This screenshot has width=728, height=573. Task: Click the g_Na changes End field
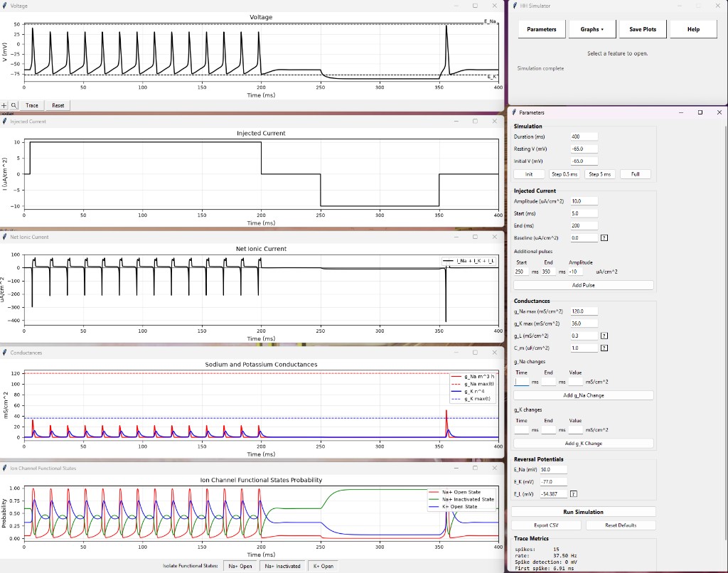click(548, 382)
